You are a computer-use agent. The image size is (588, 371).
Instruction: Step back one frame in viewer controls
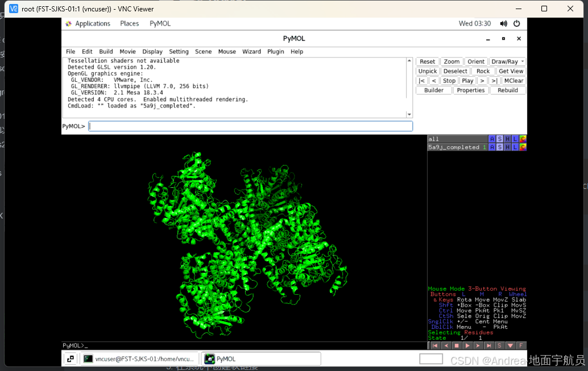[446, 345]
